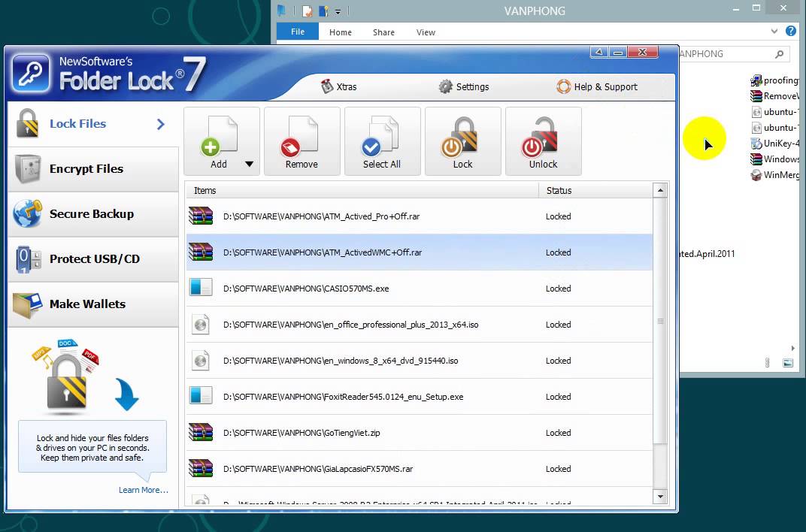
Task: Open View tab in VANPHONG Explorer window
Action: (x=426, y=32)
